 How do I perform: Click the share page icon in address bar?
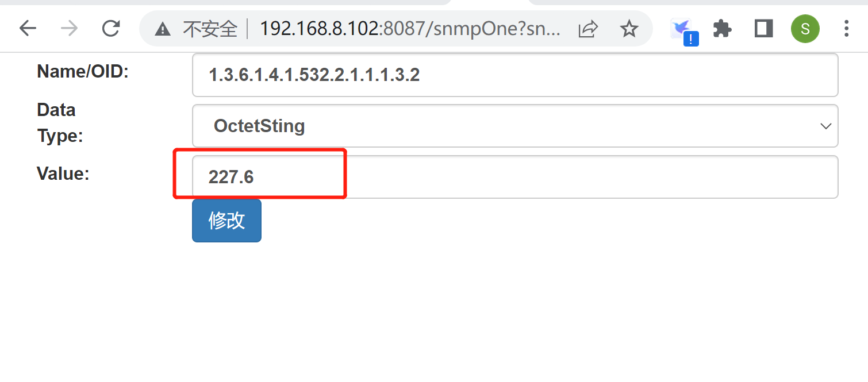[x=588, y=28]
